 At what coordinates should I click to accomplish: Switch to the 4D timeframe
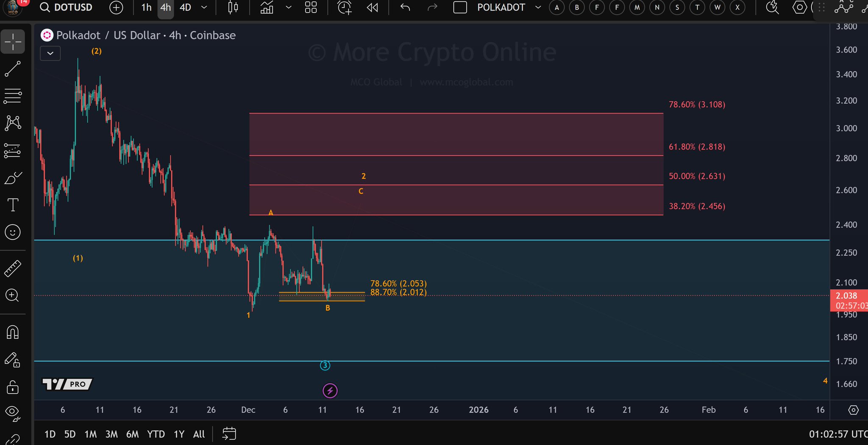click(x=186, y=8)
